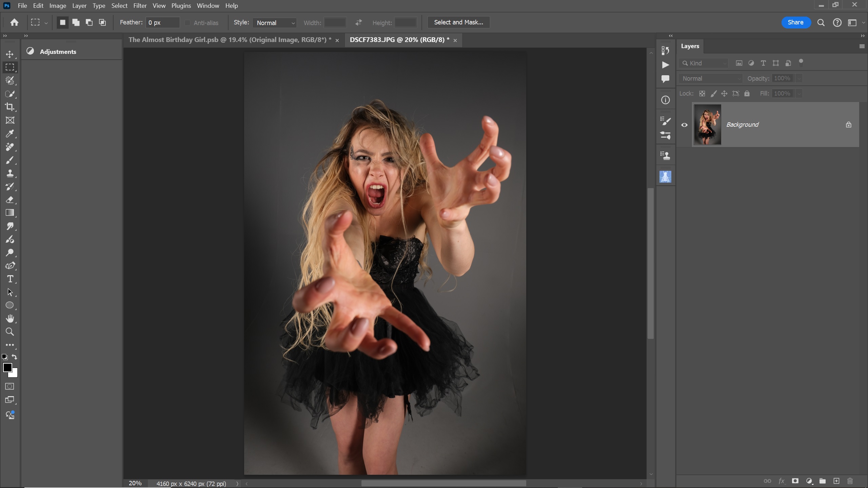Select the Horizontal Type tool
This screenshot has height=488, width=868.
tap(10, 279)
